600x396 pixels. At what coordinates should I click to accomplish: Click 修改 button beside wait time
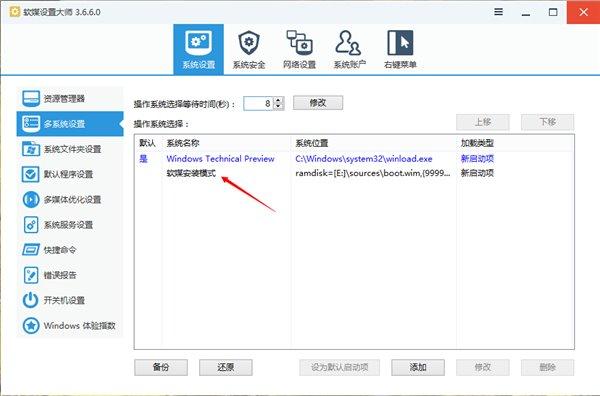pos(318,103)
